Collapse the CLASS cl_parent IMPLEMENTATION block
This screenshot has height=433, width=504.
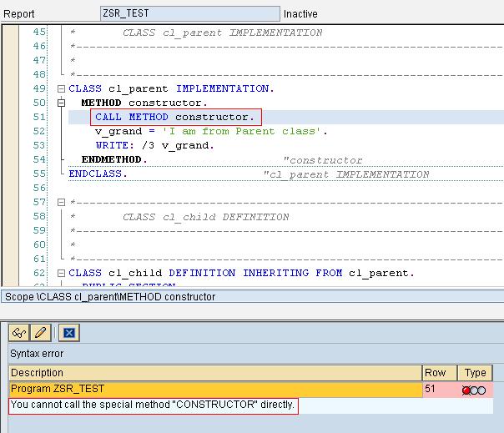[x=61, y=88]
